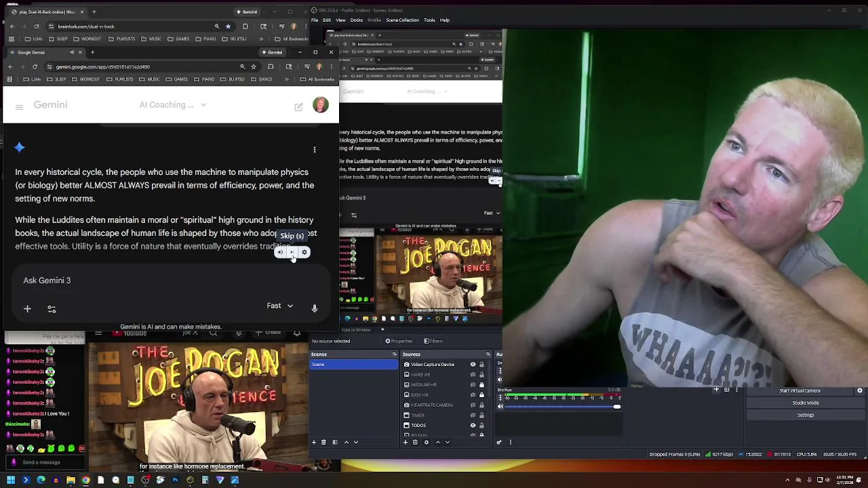Open the DANCE bookmark folder
The image size is (868, 488).
pos(262,79)
